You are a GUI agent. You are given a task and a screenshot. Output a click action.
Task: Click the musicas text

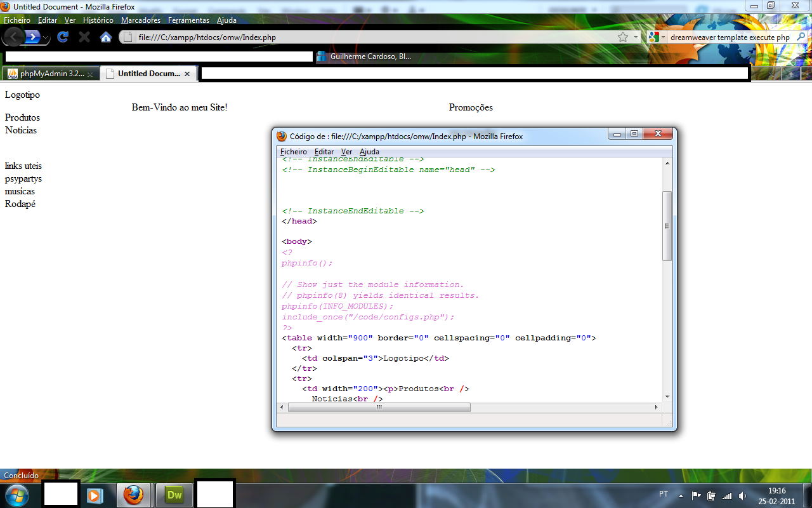(20, 191)
